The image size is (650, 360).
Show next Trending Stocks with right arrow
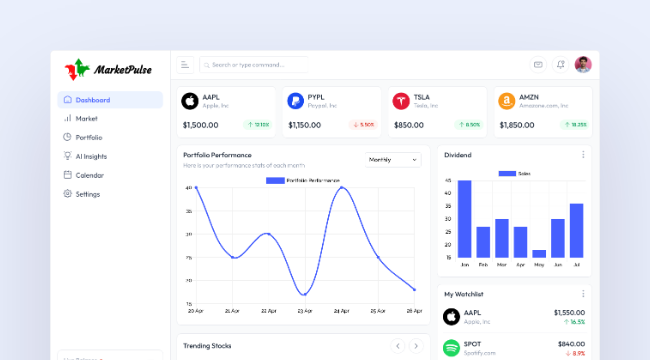(416, 345)
